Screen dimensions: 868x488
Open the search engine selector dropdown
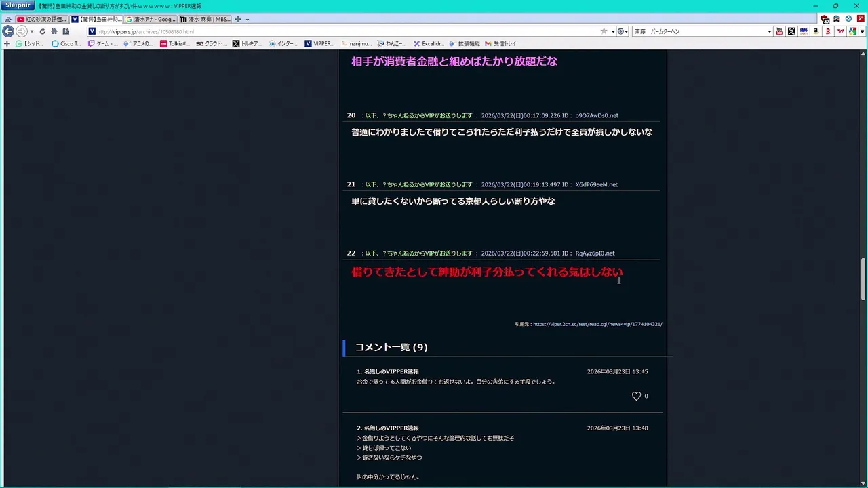622,31
